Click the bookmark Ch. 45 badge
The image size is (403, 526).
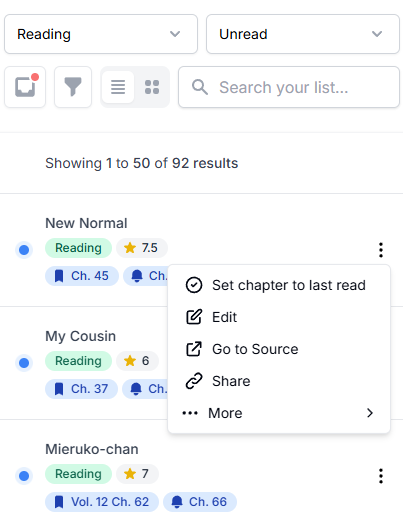point(82,276)
